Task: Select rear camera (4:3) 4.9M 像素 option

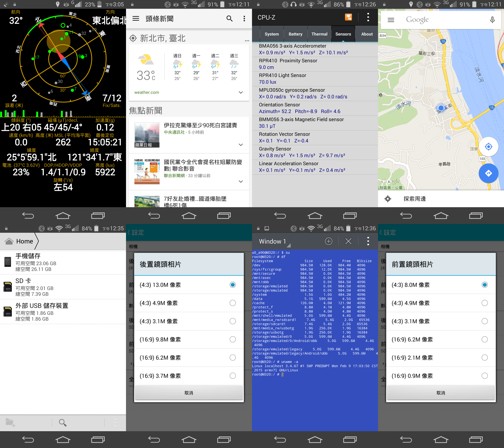Action: click(189, 303)
